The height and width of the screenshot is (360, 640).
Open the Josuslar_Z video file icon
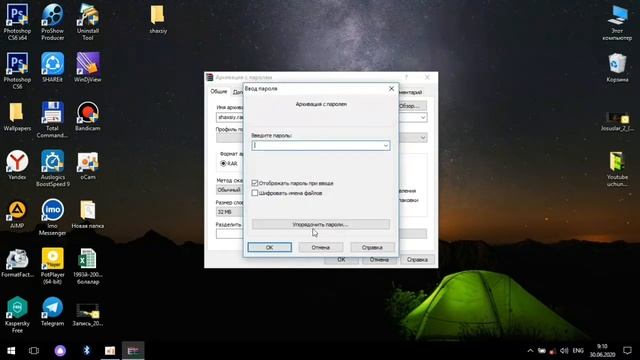[x=617, y=121]
